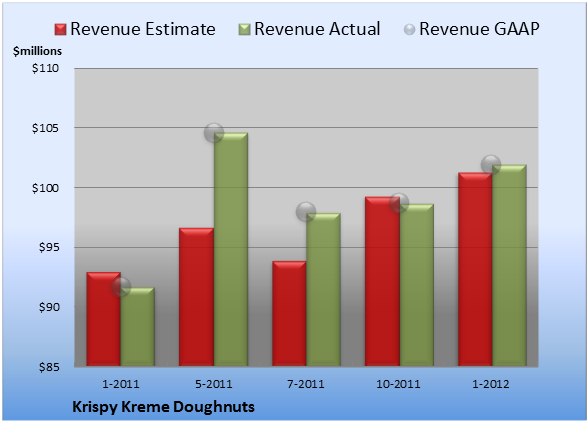Click the '$105' y-axis value
The width and height of the screenshot is (588, 422).
click(45, 128)
